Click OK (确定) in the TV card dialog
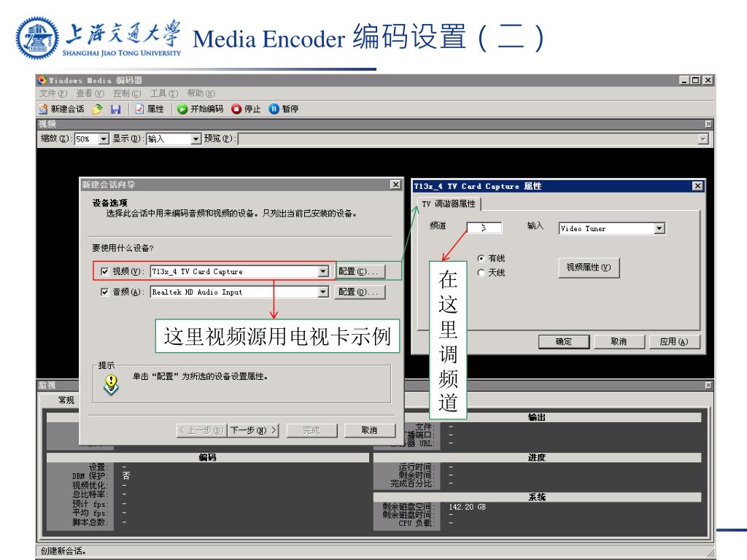The width and height of the screenshot is (747, 560). coord(564,341)
